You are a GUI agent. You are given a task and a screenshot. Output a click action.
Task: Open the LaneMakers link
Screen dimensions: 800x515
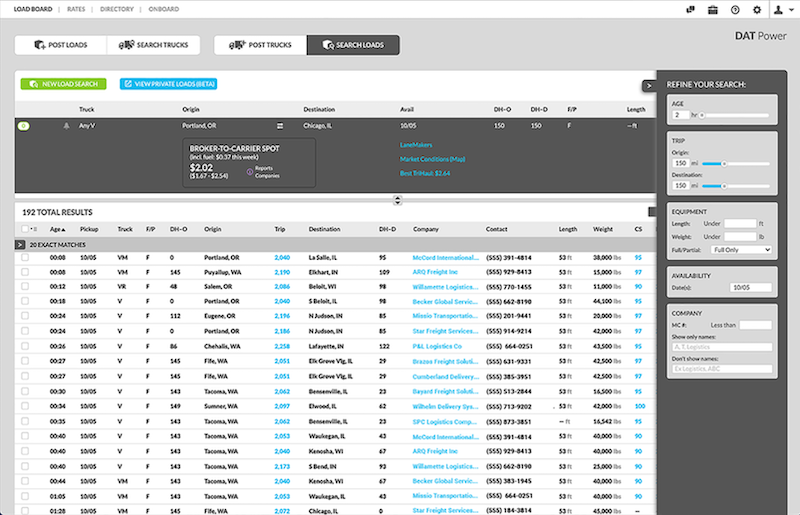click(416, 145)
